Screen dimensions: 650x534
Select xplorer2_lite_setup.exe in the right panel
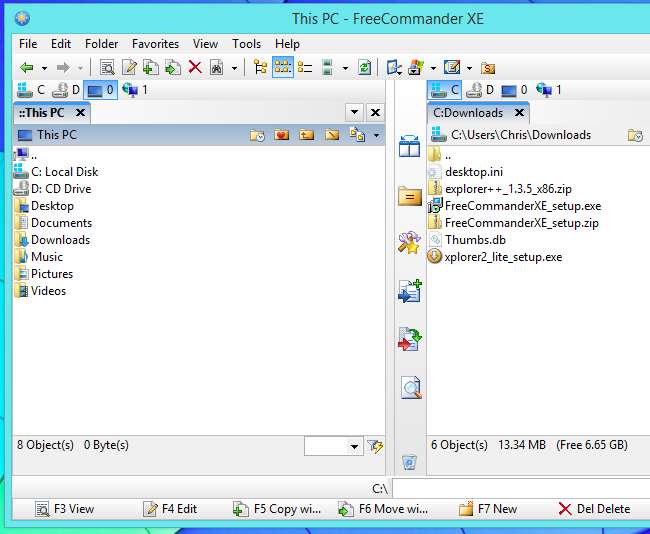click(503, 257)
